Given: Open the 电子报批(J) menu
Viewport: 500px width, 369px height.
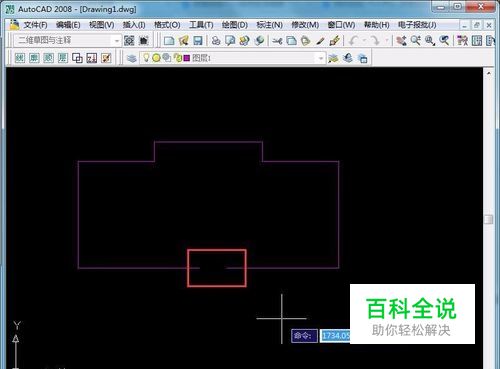Looking at the screenshot, I should (417, 25).
